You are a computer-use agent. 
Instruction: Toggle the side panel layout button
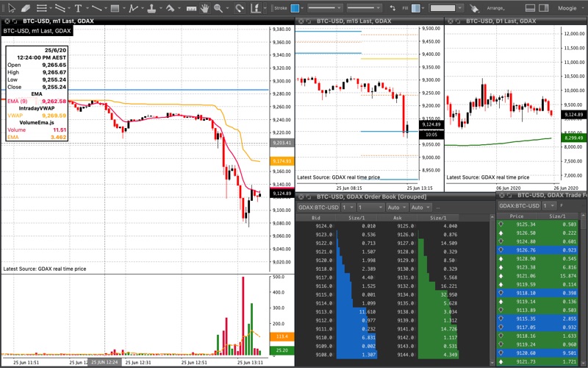(543, 8)
